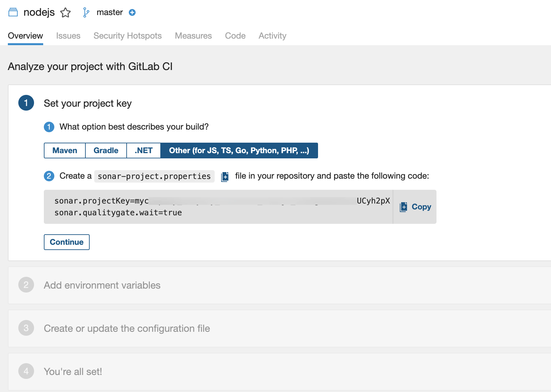Screen dimensions: 551x392
Task: Click the step 2 numbered circle
Action: (x=26, y=285)
